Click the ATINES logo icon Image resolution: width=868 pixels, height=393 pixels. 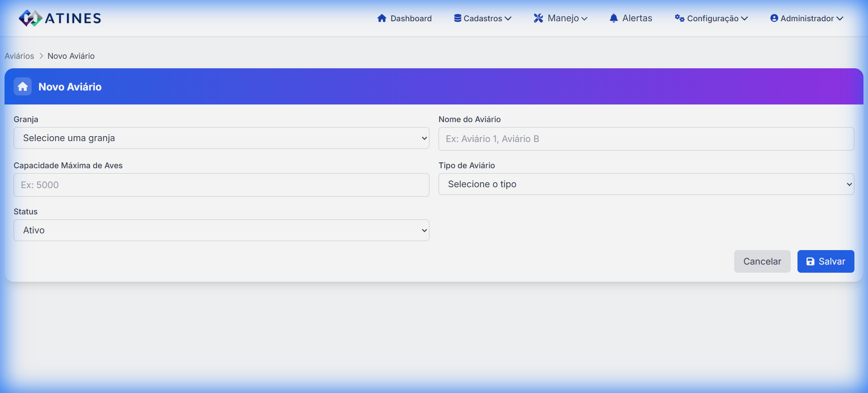(30, 18)
